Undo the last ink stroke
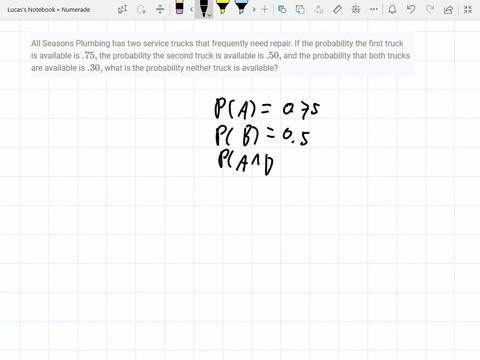This screenshot has height=360, width=480. click(411, 9)
